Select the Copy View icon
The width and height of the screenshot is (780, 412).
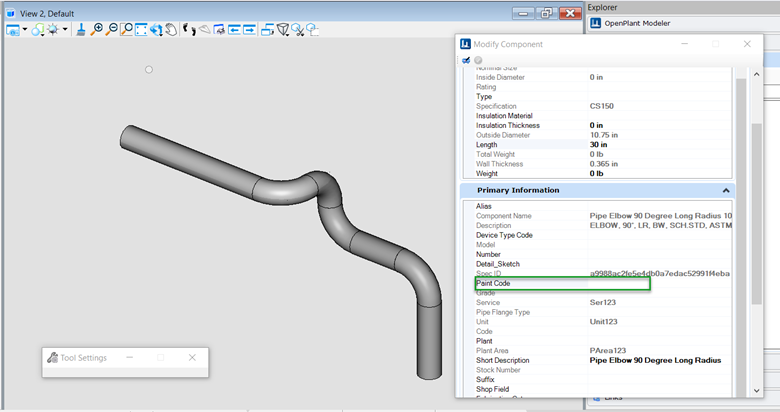(x=268, y=30)
